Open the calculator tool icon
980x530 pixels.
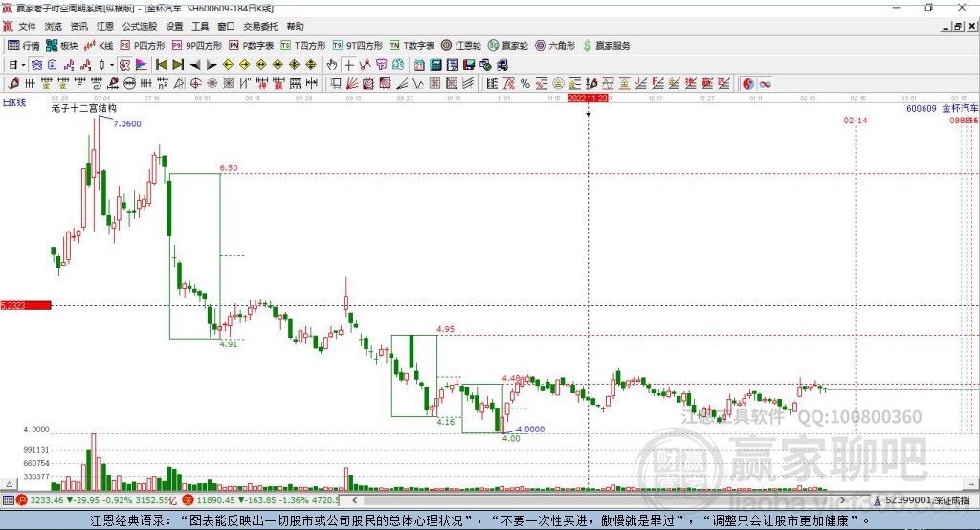(436, 65)
